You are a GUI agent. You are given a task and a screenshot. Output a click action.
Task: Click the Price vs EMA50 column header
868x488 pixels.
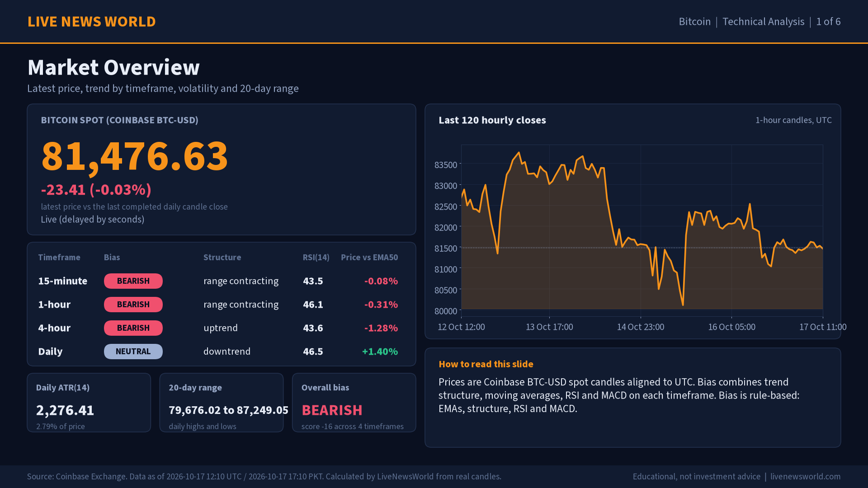click(369, 258)
